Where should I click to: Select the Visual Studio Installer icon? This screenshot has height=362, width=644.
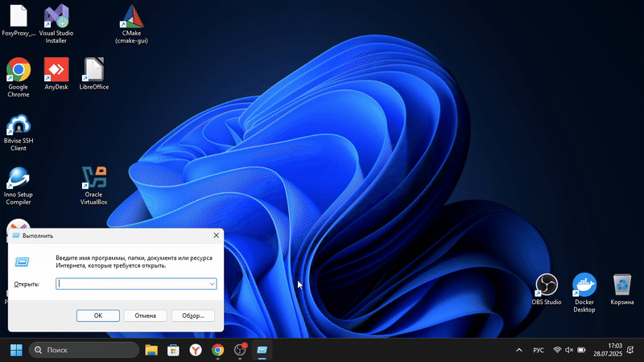pos(56,16)
